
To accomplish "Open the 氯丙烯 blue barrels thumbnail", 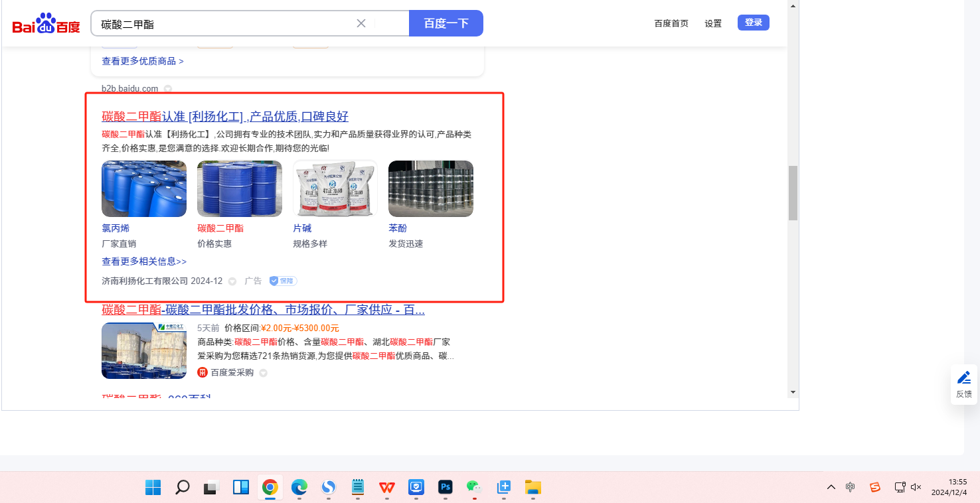I will (144, 188).
